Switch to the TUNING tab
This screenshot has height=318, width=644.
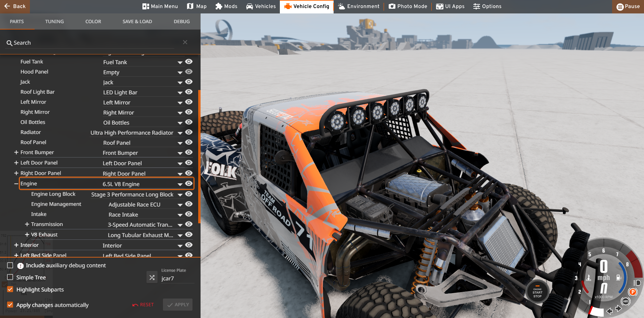54,21
